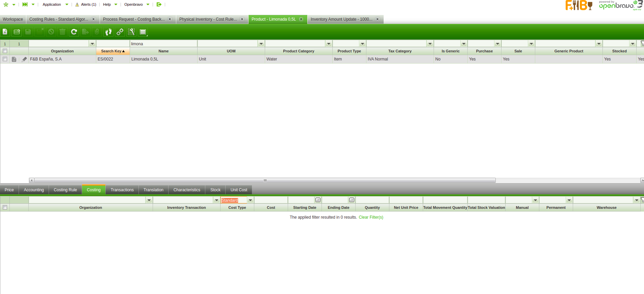
Task: Click the disabled undo-changes circle icon
Action: coord(51,32)
